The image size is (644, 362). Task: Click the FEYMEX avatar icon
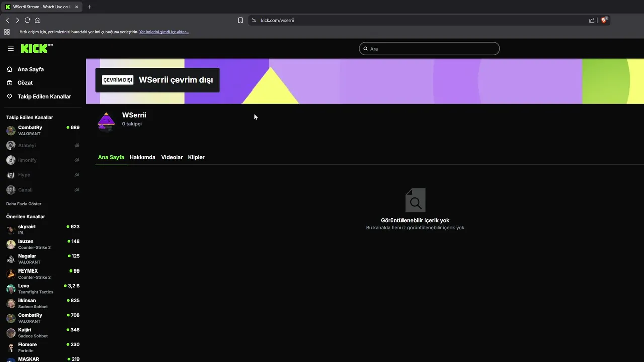coord(11,274)
